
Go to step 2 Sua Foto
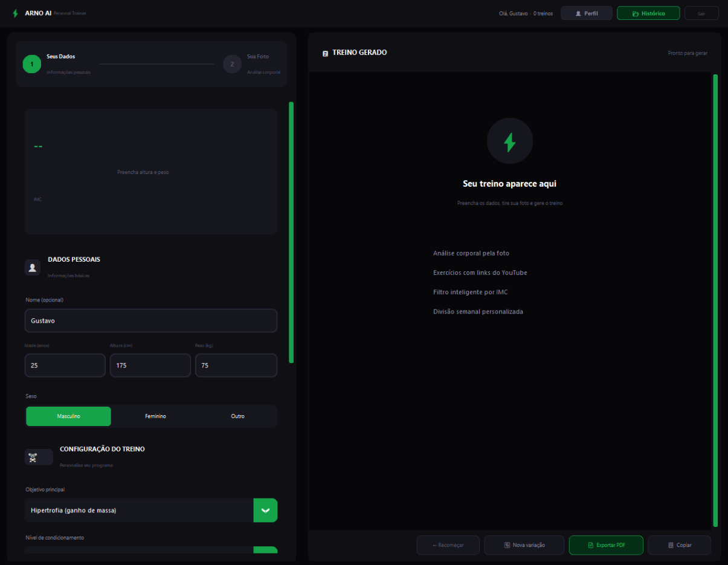tap(232, 64)
